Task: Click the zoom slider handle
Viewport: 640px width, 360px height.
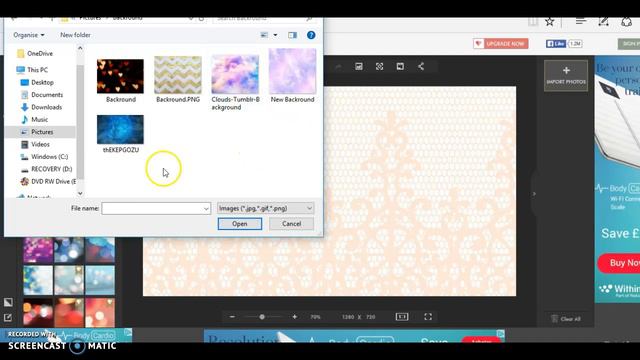Action: click(x=262, y=317)
